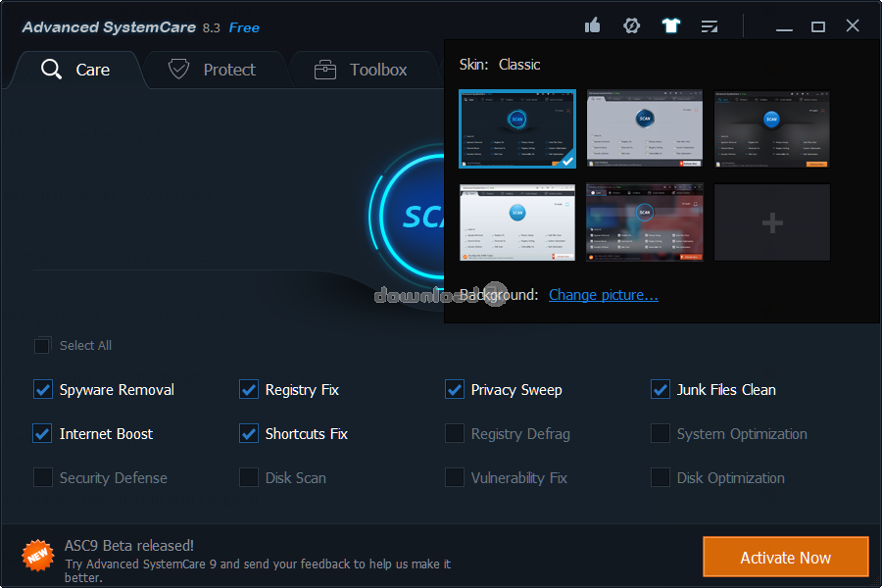Image resolution: width=882 pixels, height=588 pixels.
Task: Uncheck Junk Files Clean
Action: point(661,389)
